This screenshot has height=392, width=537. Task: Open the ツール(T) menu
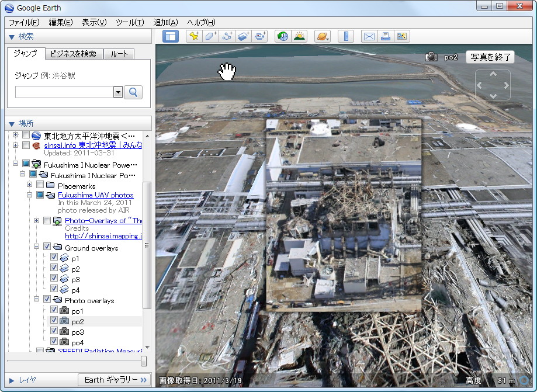130,22
